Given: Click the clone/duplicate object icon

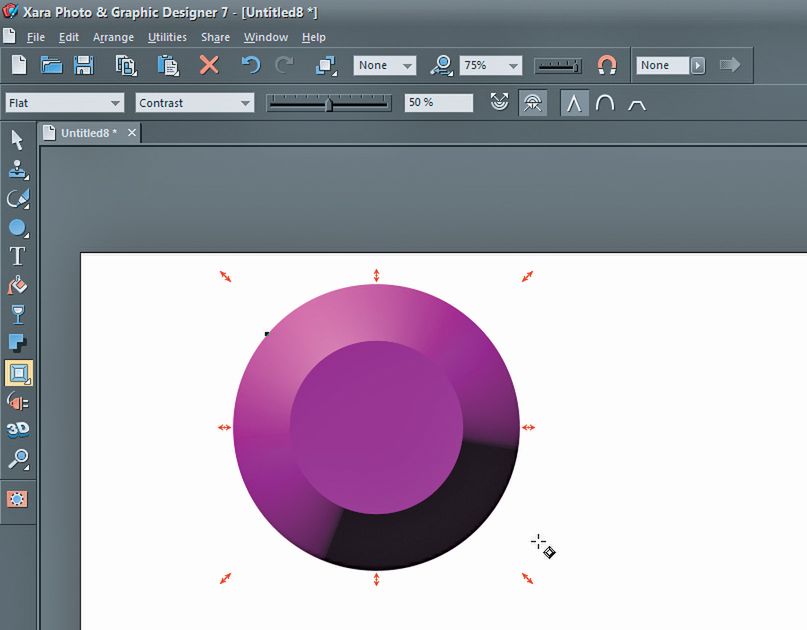Looking at the screenshot, I should tap(326, 66).
